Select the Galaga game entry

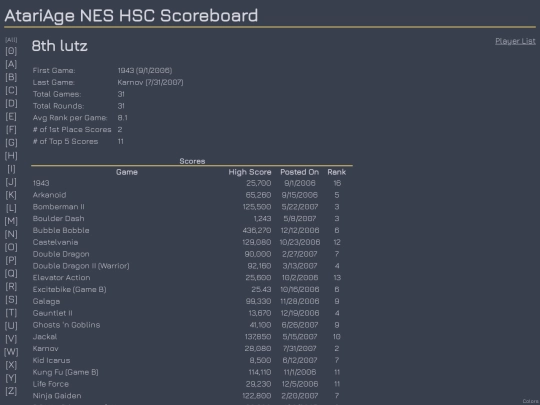click(46, 301)
